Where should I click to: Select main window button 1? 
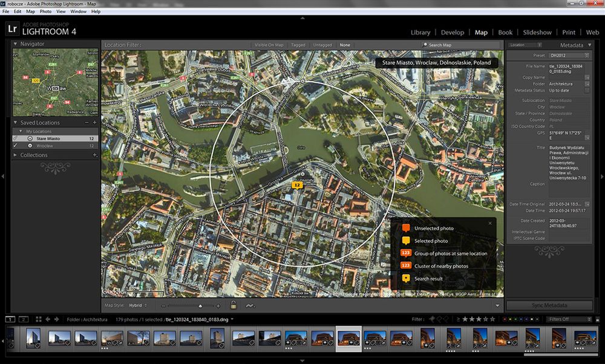10,319
